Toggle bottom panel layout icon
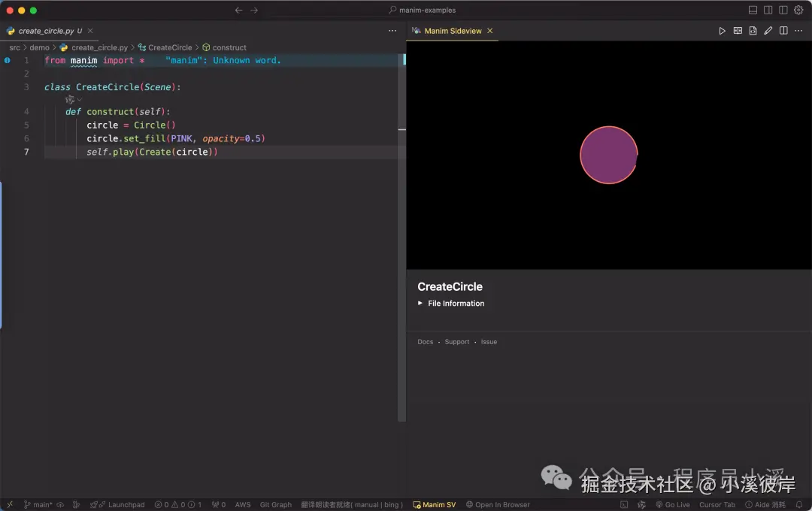The height and width of the screenshot is (511, 812). pos(753,11)
